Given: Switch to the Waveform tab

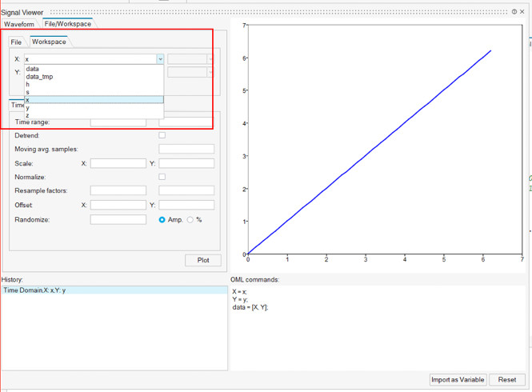Looking at the screenshot, I should click(x=19, y=24).
